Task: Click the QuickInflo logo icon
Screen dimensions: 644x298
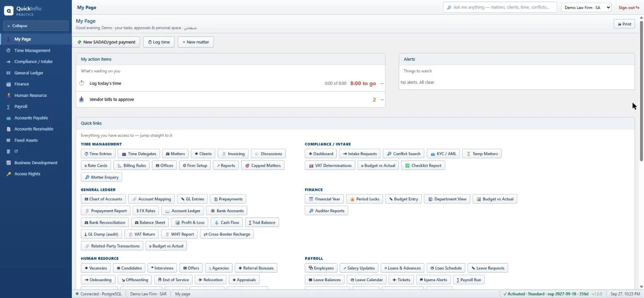Action: 9,11
